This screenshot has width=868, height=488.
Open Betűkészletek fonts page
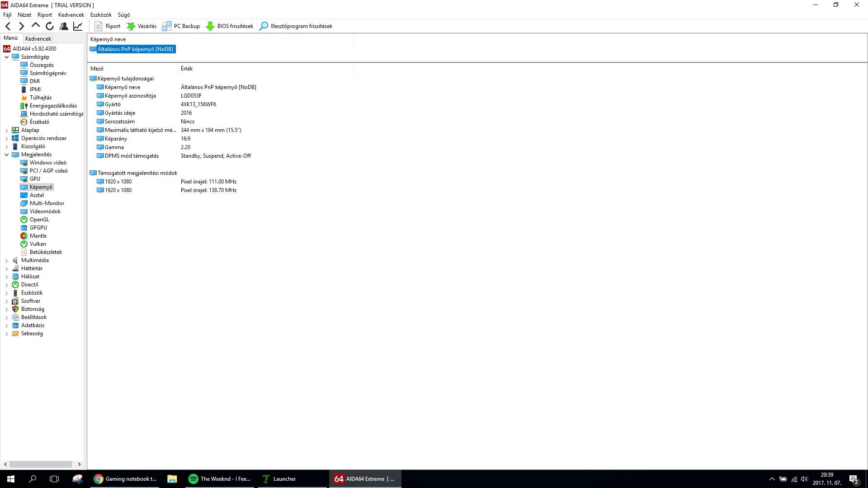point(46,252)
